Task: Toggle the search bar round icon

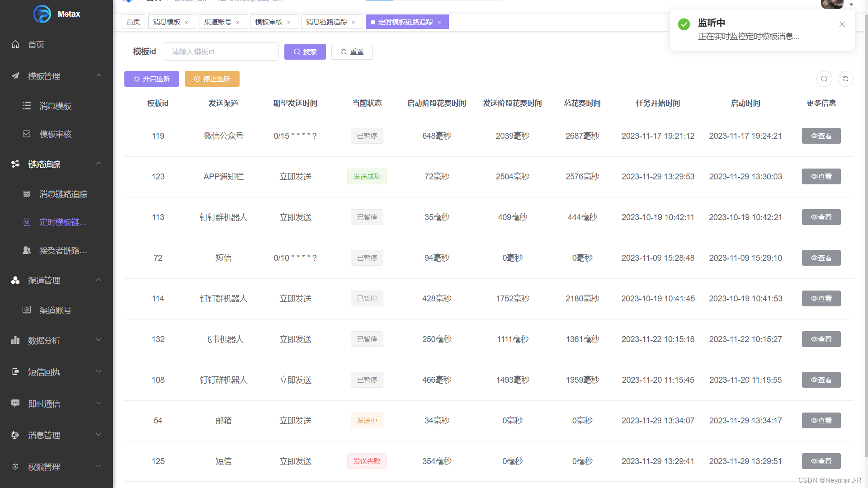Action: tap(824, 79)
